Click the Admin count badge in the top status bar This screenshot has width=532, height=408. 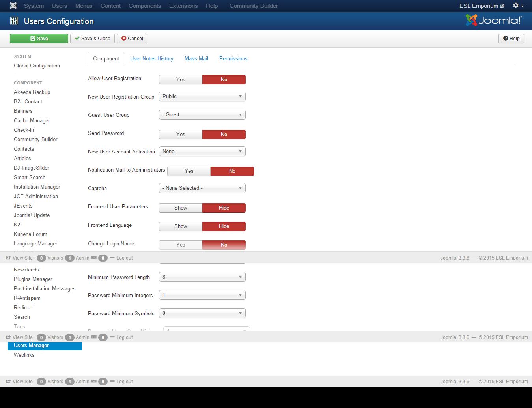[x=70, y=258]
